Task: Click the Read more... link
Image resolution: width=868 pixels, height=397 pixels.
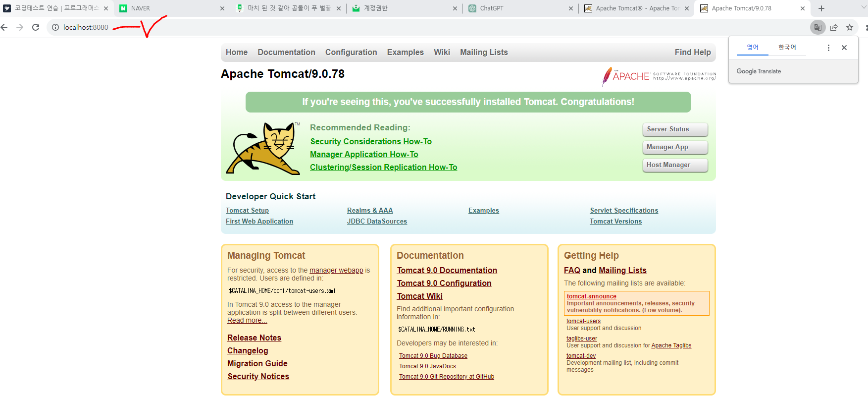Action: [247, 321]
